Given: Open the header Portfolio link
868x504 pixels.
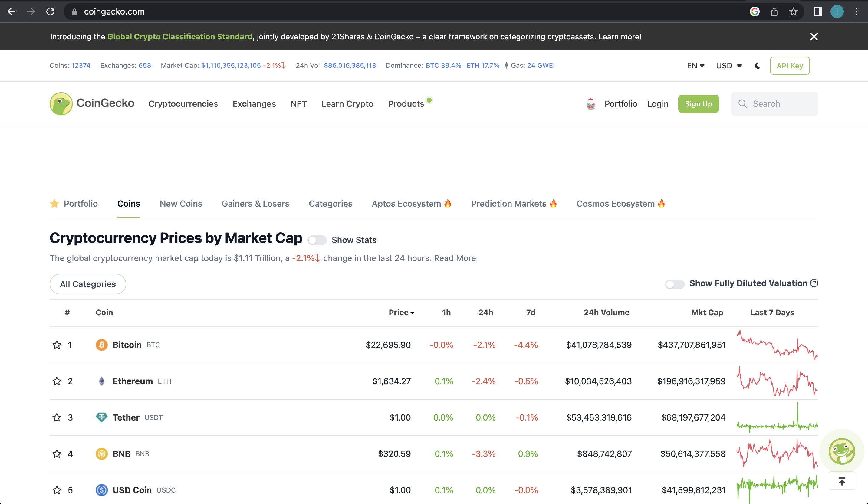Looking at the screenshot, I should click(621, 104).
